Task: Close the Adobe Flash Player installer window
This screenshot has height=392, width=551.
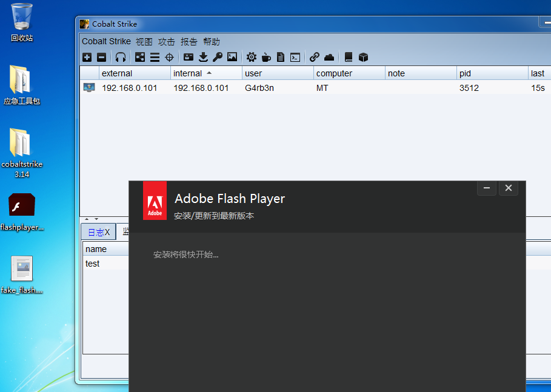Action: 509,188
